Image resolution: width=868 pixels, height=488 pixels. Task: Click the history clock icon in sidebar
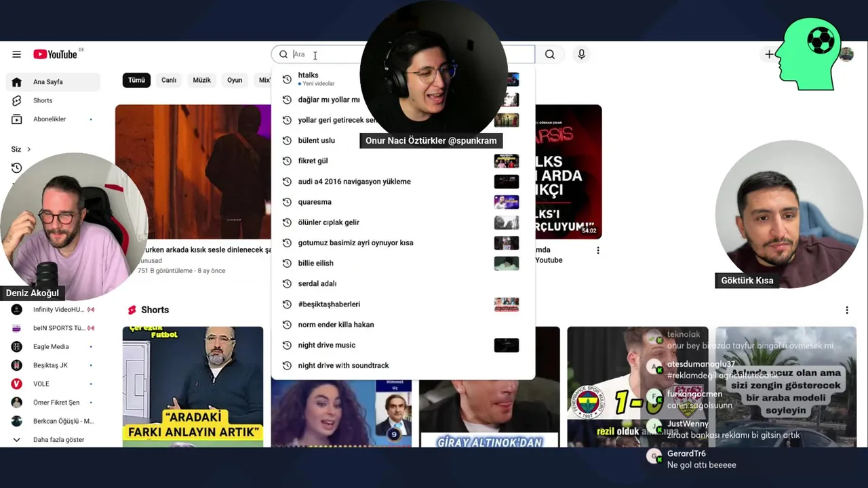[17, 168]
